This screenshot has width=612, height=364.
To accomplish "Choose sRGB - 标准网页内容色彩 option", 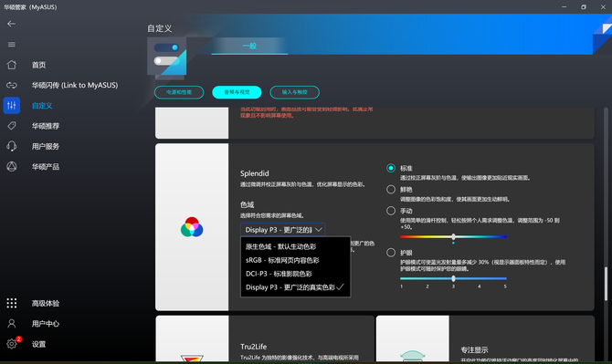I will 295,260.
